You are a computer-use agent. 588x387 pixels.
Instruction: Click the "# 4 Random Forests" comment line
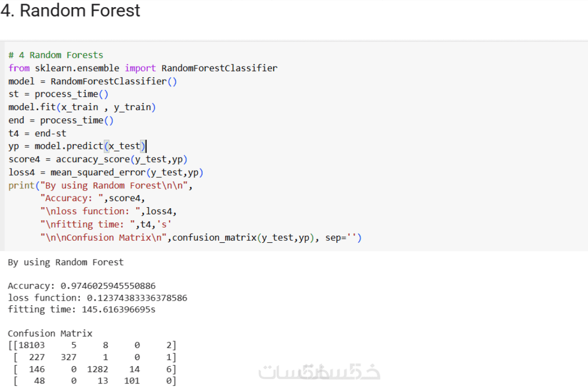[x=56, y=55]
